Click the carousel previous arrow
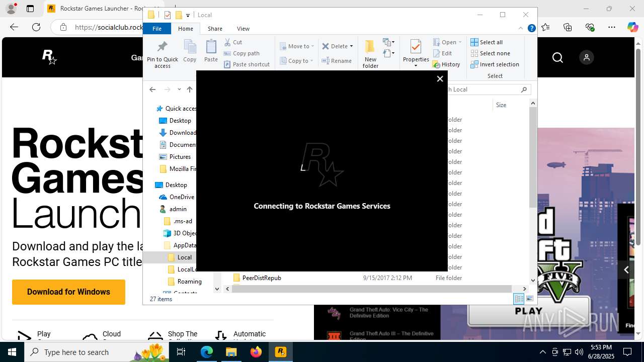This screenshot has width=644, height=362. coord(626,270)
